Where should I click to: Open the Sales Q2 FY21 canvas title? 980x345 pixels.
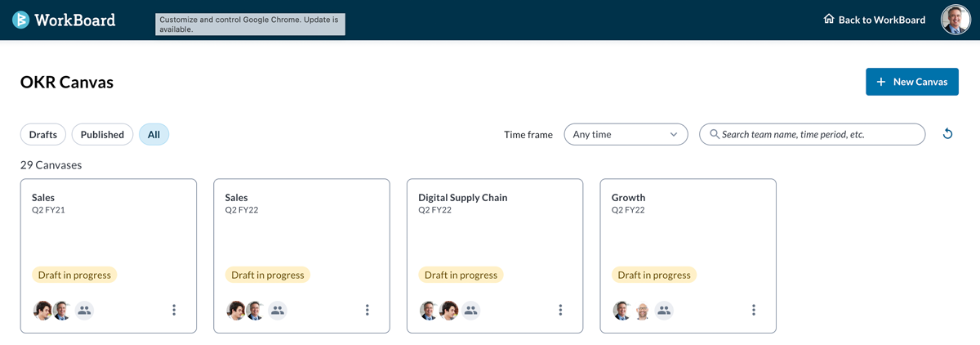43,197
